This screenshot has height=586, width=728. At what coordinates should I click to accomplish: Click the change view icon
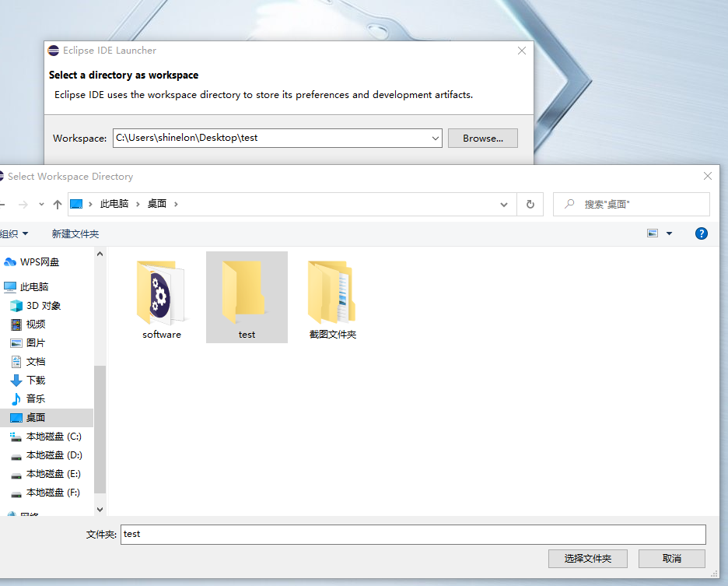[x=653, y=233]
